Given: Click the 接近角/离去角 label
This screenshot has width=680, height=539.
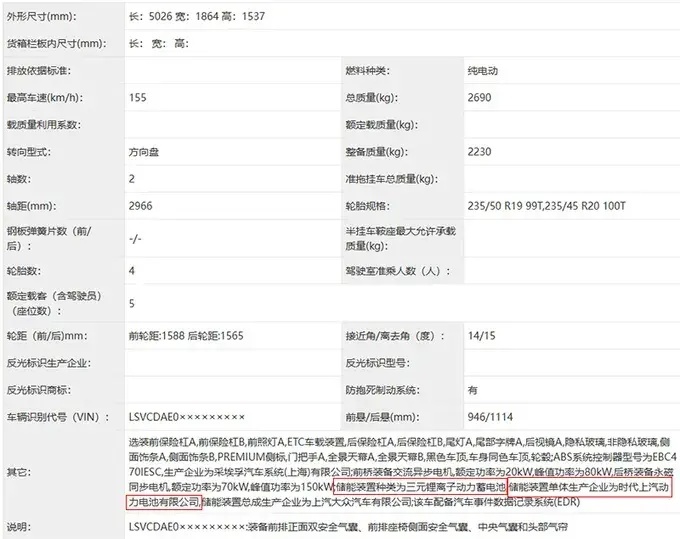Looking at the screenshot, I should point(395,336).
